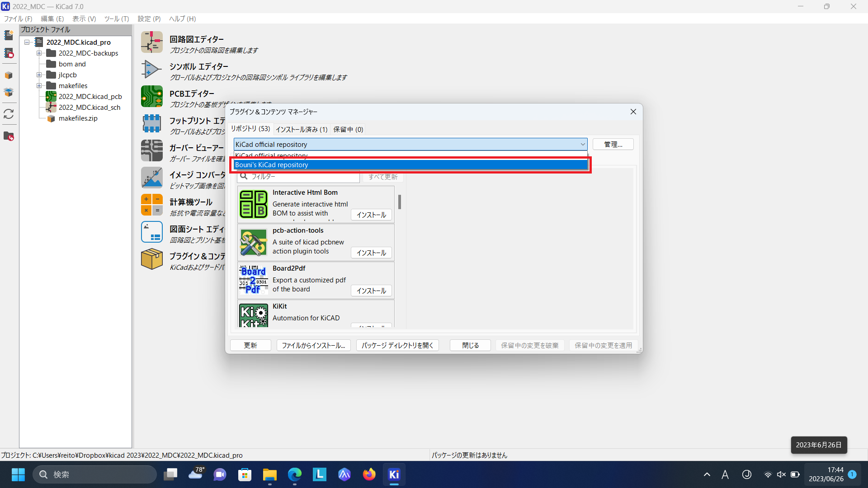Open the Schematic Editor icon
Image resolution: width=868 pixels, height=488 pixels.
click(x=151, y=42)
